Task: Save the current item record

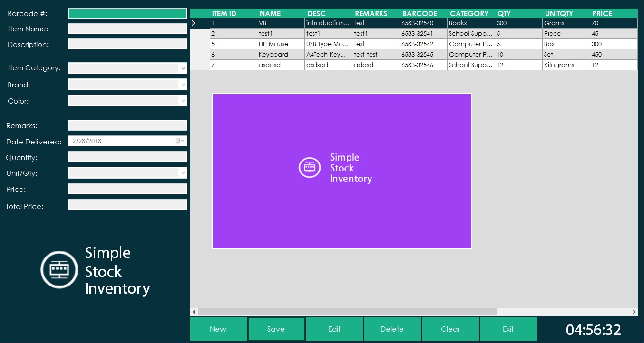Action: tap(276, 329)
